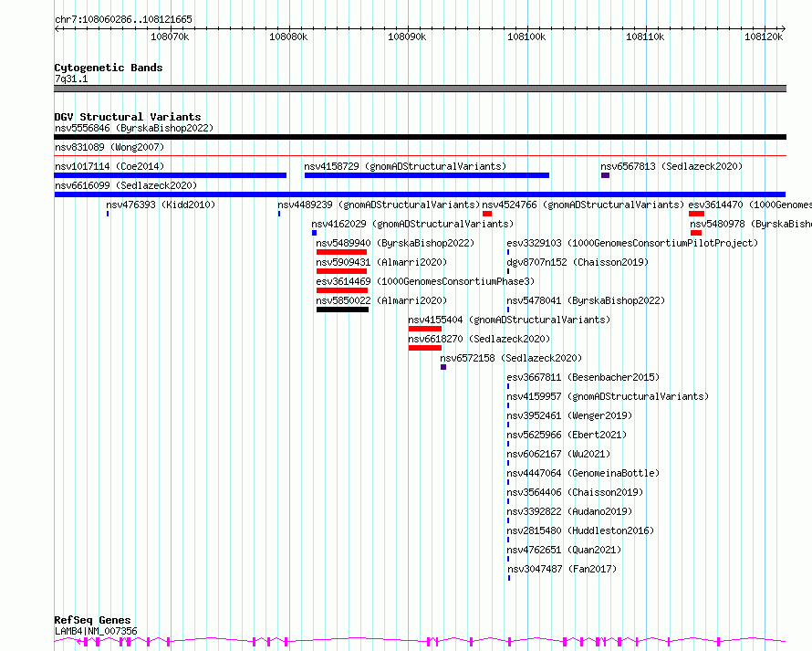
Task: Click red bar under nsv4524766
Action: click(487, 214)
